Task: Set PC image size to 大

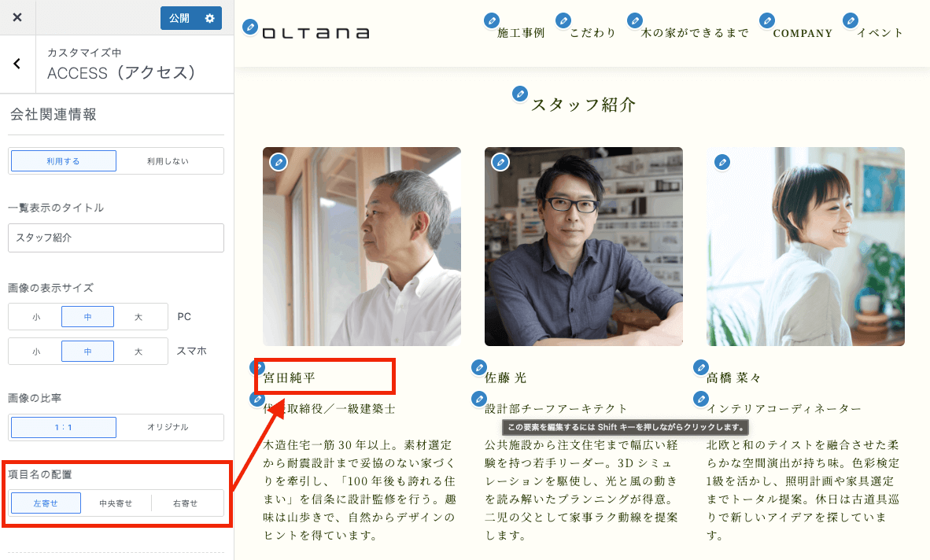Action: click(x=138, y=317)
